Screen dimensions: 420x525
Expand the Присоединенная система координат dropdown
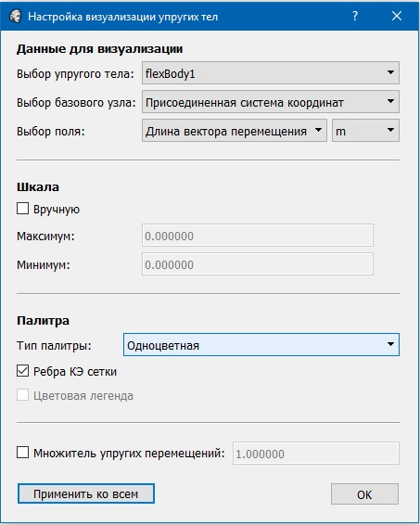pyautogui.click(x=271, y=102)
